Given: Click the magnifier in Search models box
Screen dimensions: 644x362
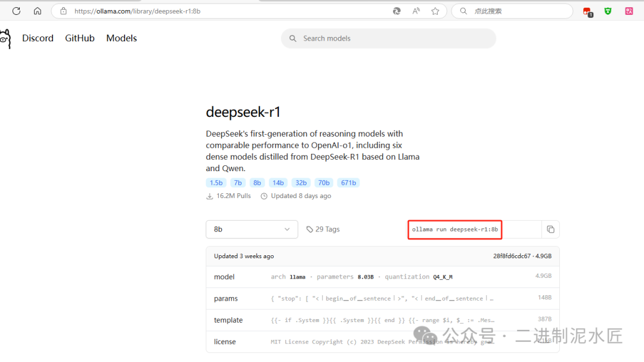Looking at the screenshot, I should [x=293, y=38].
